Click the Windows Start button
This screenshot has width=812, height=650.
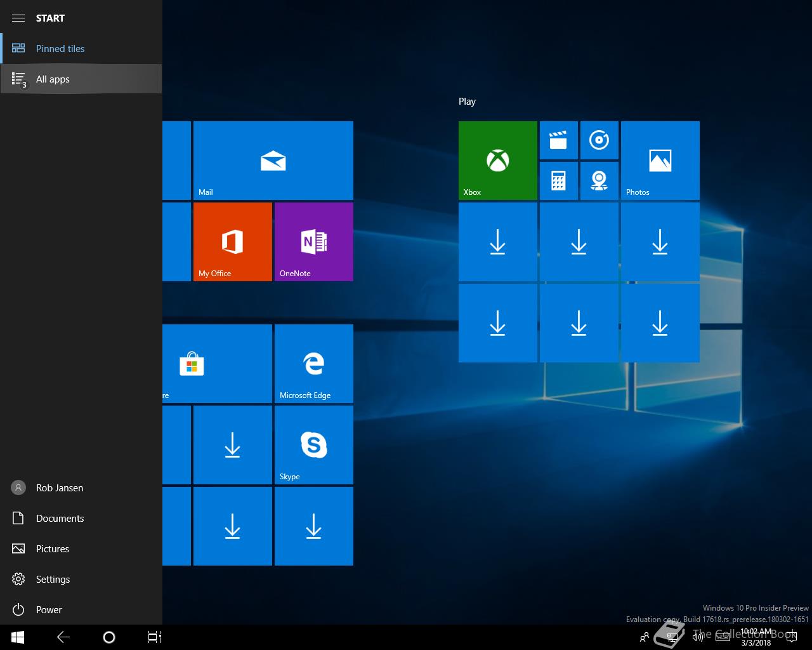click(18, 637)
